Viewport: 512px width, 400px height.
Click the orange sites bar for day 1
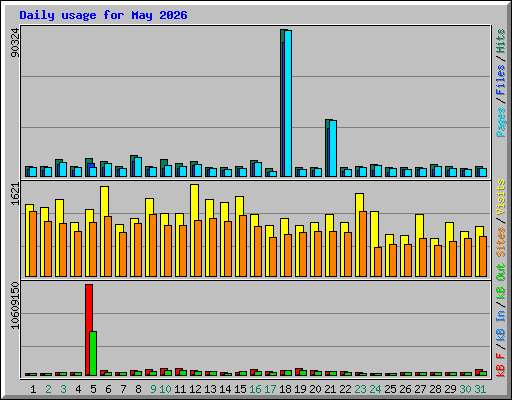click(x=33, y=244)
